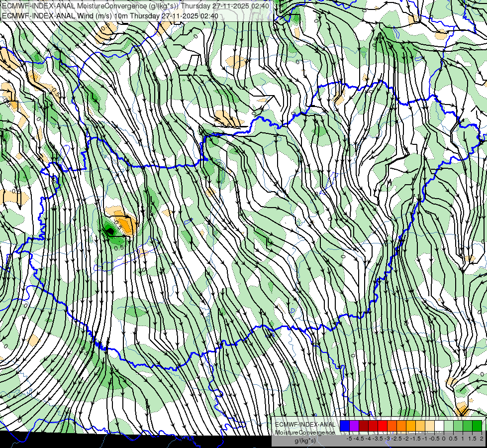Click the final 2 legend tick value
The image size is (487, 448).
pos(482,439)
